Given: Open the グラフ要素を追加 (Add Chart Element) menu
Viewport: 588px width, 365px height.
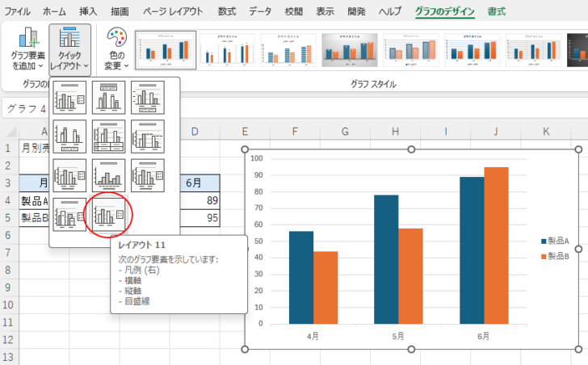Looking at the screenshot, I should 27,48.
